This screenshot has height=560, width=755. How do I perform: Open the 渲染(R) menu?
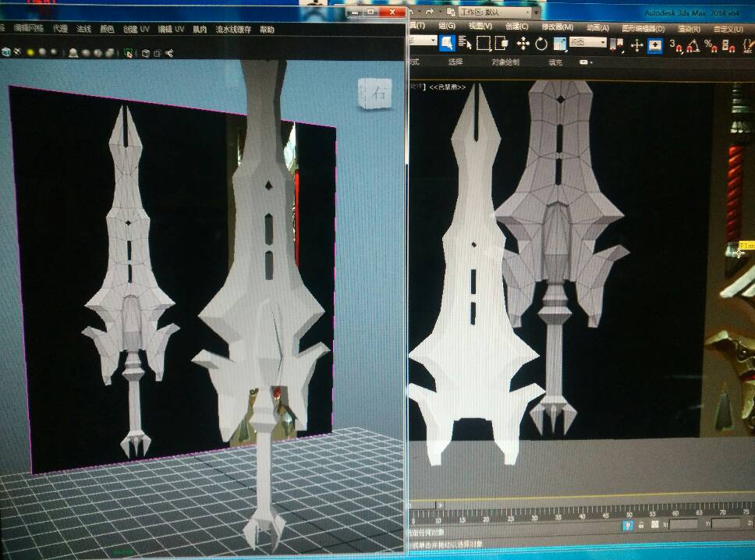[689, 30]
